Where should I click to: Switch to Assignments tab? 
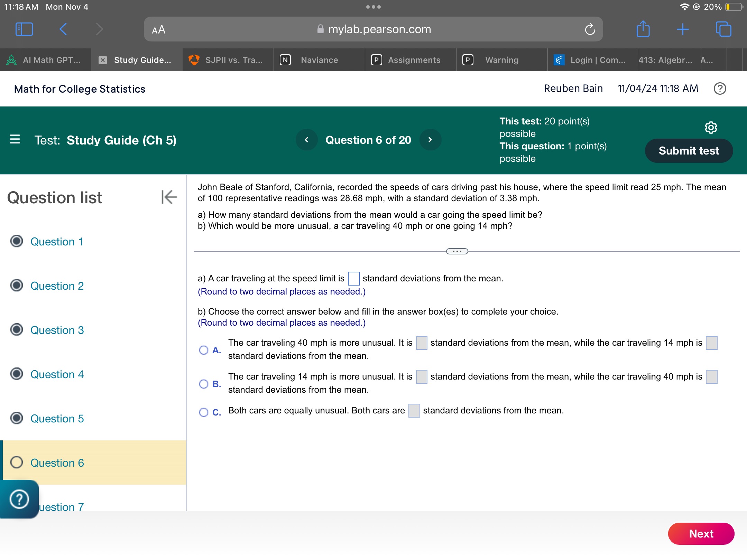click(x=411, y=60)
